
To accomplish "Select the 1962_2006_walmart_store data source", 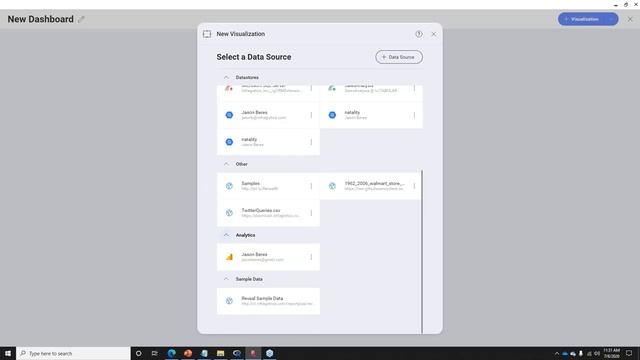I will 371,186.
